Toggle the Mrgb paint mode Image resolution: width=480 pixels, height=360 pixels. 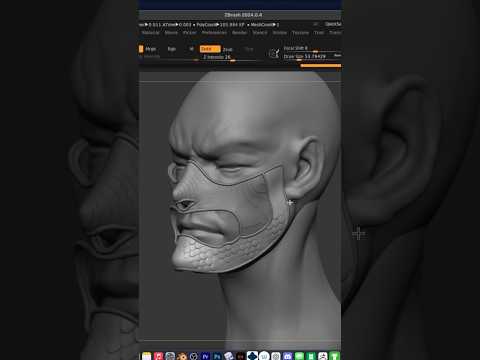tap(151, 49)
